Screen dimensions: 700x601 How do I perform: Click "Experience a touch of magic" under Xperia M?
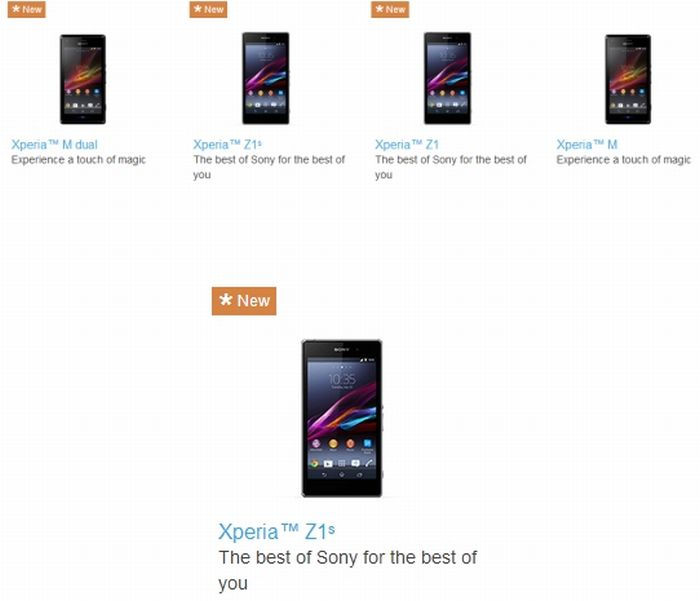tap(623, 159)
